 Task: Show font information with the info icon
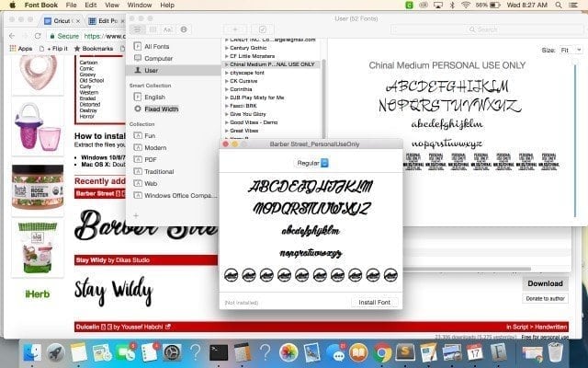pos(184,29)
